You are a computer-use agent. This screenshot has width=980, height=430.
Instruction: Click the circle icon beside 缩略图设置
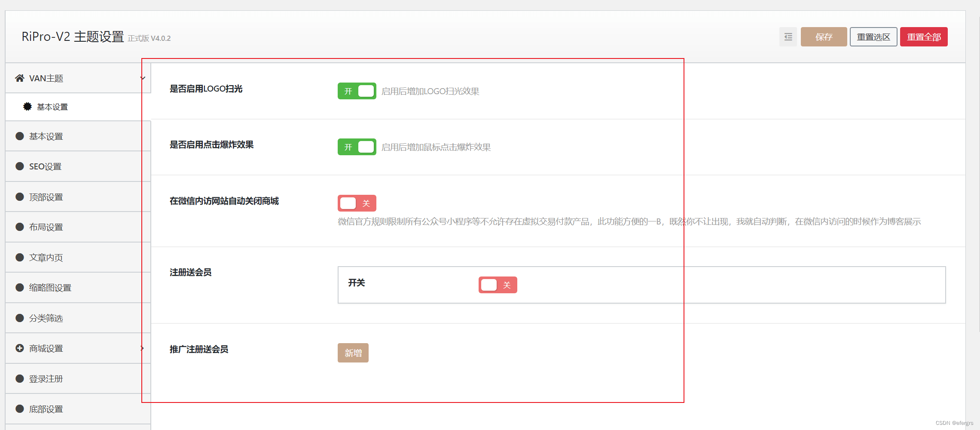click(x=19, y=287)
